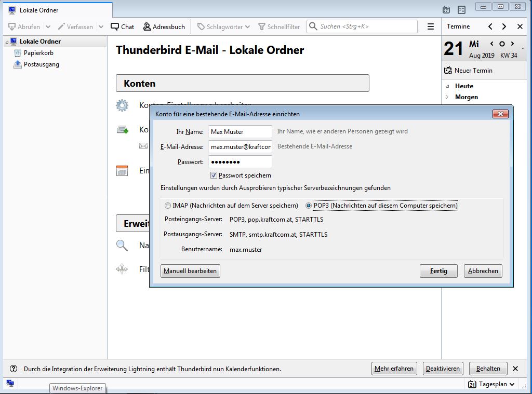Open the Adressbuch address book

pos(164,27)
